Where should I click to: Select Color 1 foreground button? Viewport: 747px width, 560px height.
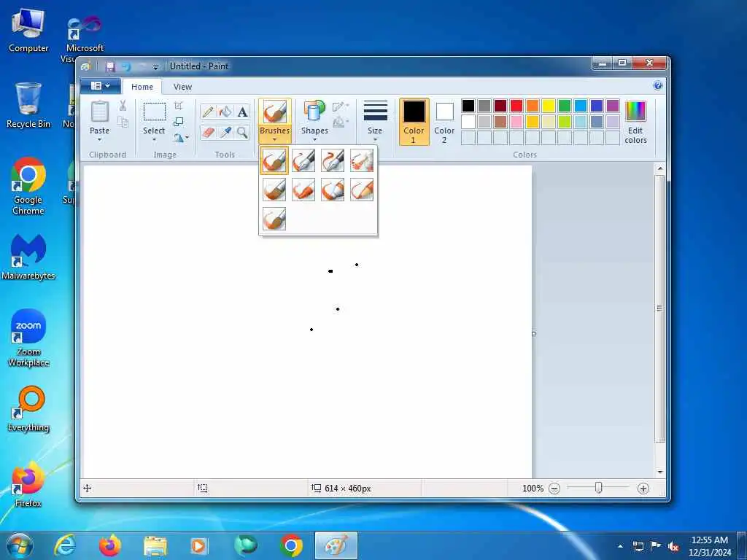coord(414,122)
